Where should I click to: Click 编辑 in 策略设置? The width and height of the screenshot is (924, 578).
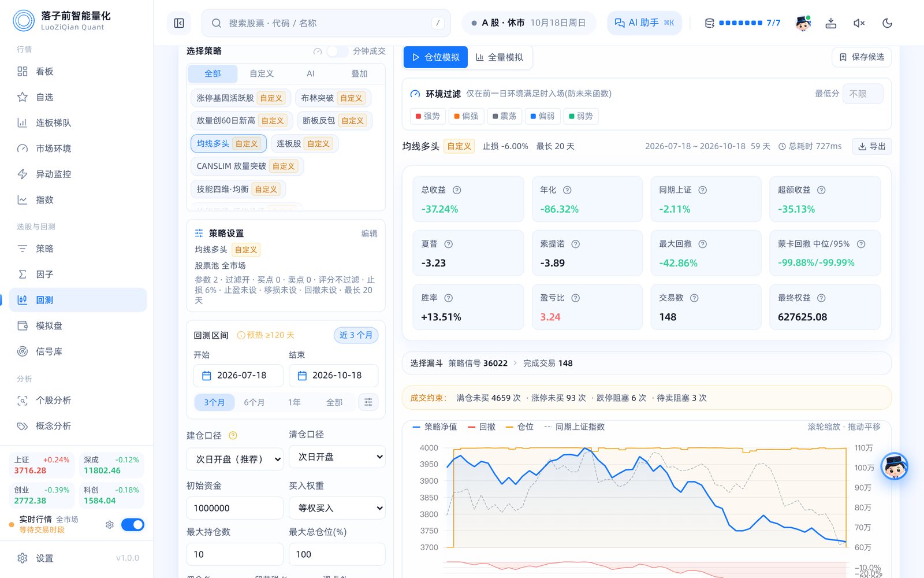pyautogui.click(x=369, y=234)
